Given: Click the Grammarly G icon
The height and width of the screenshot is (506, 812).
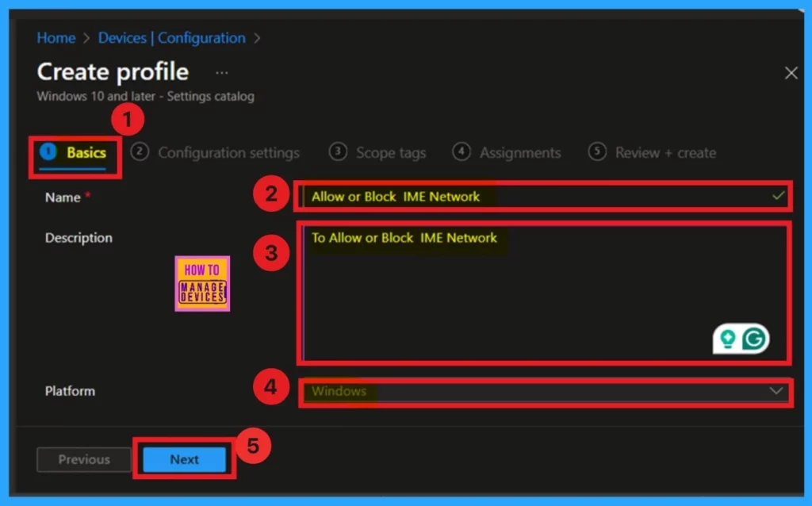Looking at the screenshot, I should coord(754,339).
